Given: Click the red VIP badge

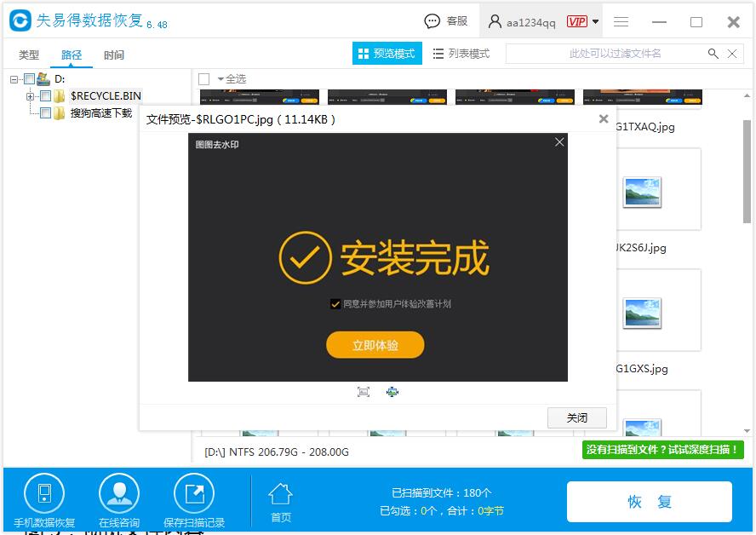Looking at the screenshot, I should [576, 21].
